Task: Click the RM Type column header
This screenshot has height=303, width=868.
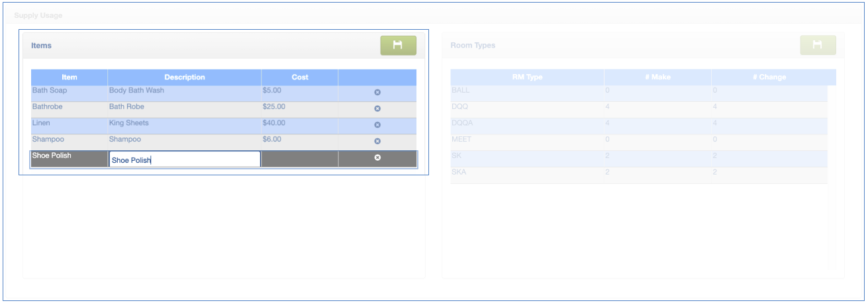Action: tap(527, 77)
